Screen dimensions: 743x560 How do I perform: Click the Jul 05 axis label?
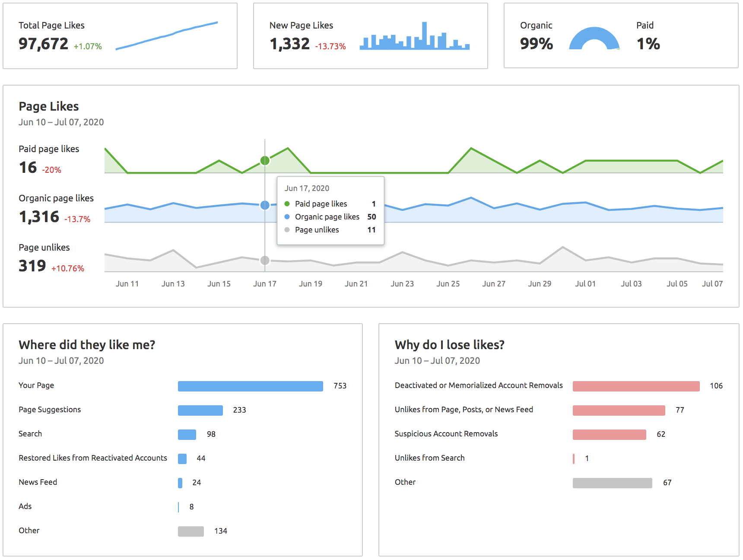(677, 284)
